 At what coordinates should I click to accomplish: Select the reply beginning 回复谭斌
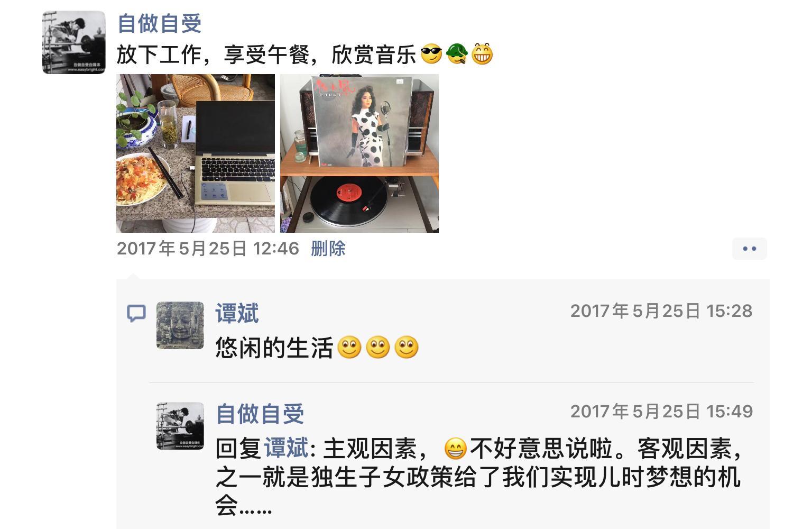481,477
